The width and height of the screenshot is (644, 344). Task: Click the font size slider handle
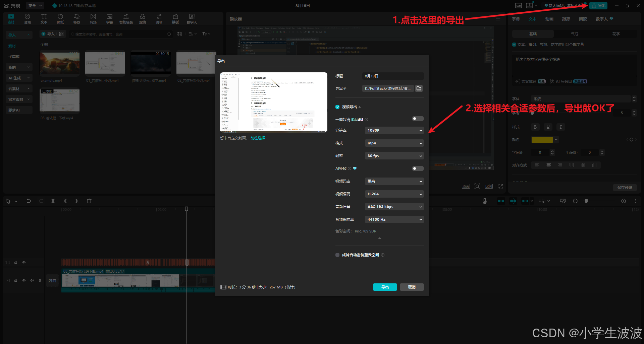(x=532, y=113)
